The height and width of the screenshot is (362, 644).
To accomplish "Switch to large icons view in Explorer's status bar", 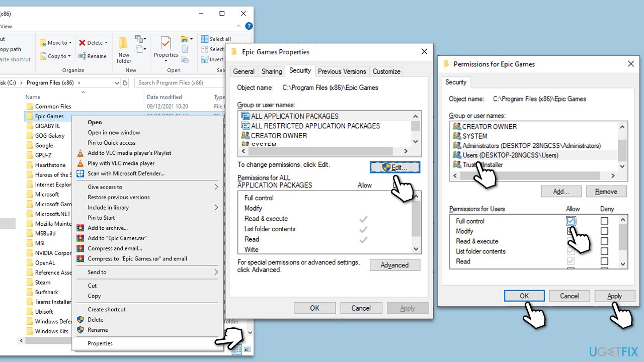I will point(248,349).
